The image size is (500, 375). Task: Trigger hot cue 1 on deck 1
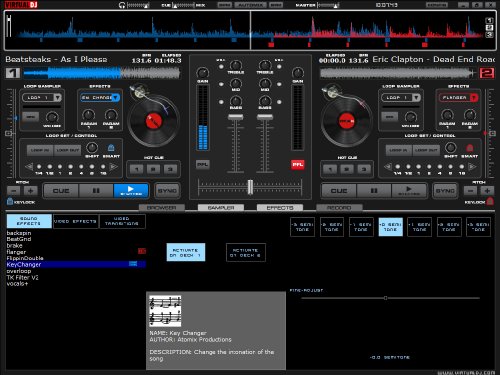(x=137, y=169)
